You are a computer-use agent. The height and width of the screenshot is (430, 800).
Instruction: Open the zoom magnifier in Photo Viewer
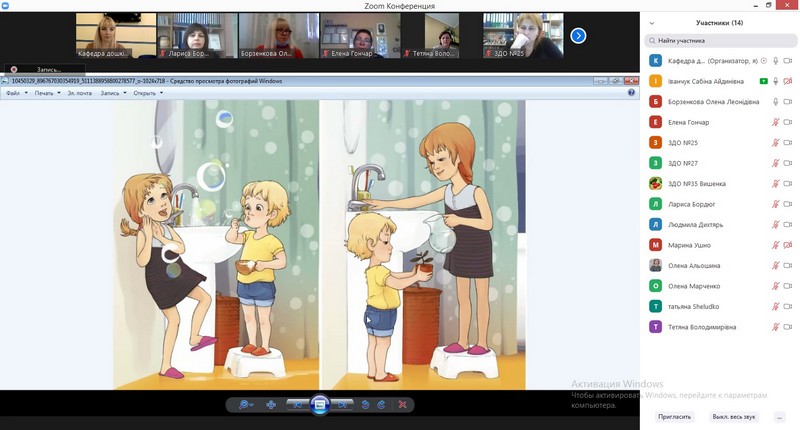click(x=246, y=404)
